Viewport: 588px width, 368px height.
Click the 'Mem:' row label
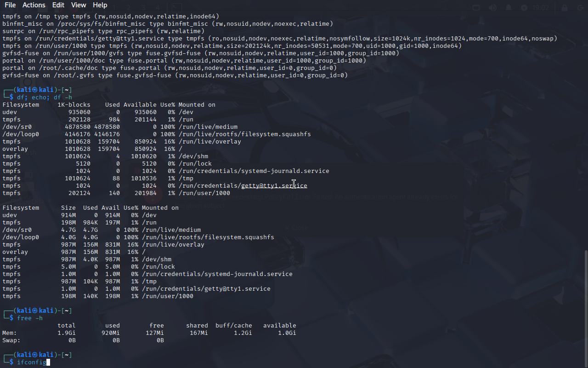click(10, 333)
